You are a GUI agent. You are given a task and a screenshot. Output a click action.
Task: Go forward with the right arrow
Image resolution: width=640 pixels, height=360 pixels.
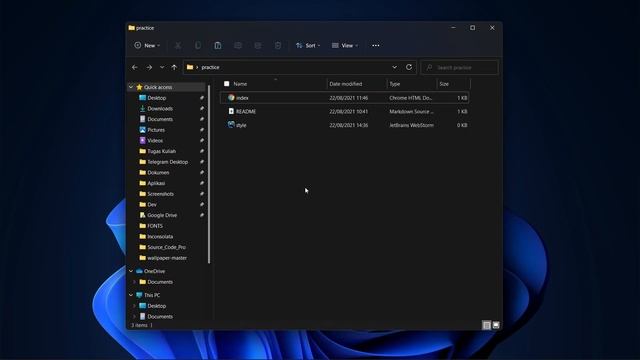(149, 67)
